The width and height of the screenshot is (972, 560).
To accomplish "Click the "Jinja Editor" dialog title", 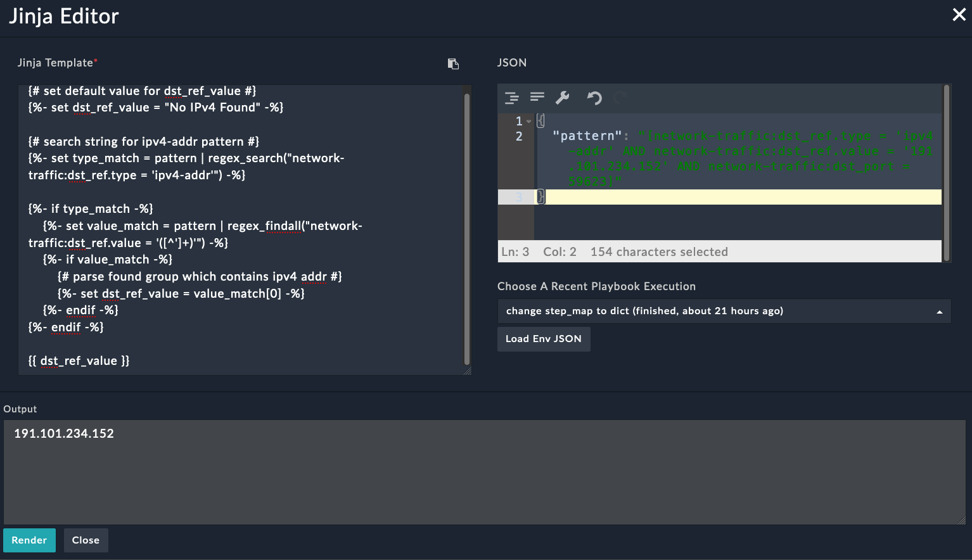I will coord(63,16).
